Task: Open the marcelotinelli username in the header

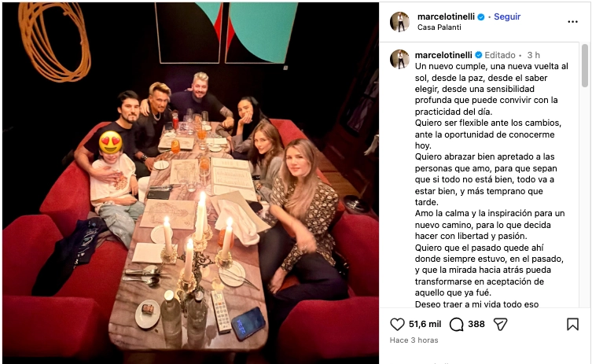Action: [x=446, y=17]
